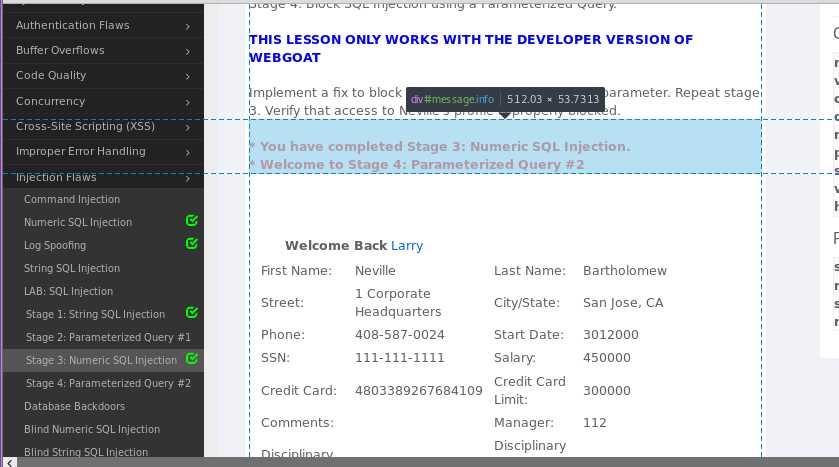839x467 pixels.
Task: Open Authentication Flaws category
Action: tap(103, 25)
